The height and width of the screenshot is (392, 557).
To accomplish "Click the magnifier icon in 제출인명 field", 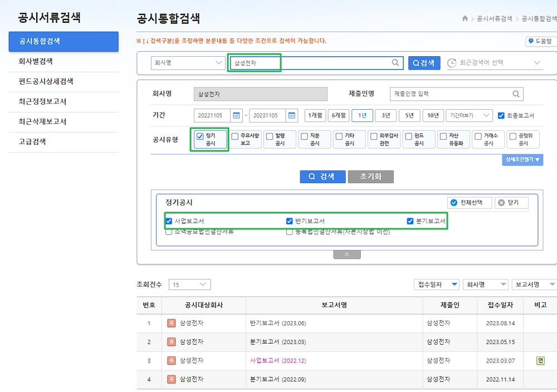I will coord(516,94).
